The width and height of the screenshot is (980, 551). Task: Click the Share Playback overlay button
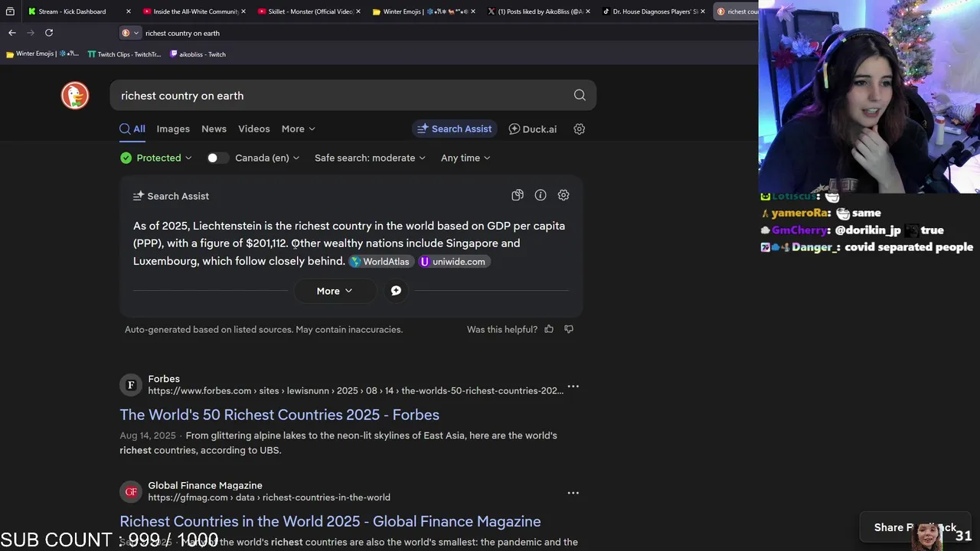point(916,527)
